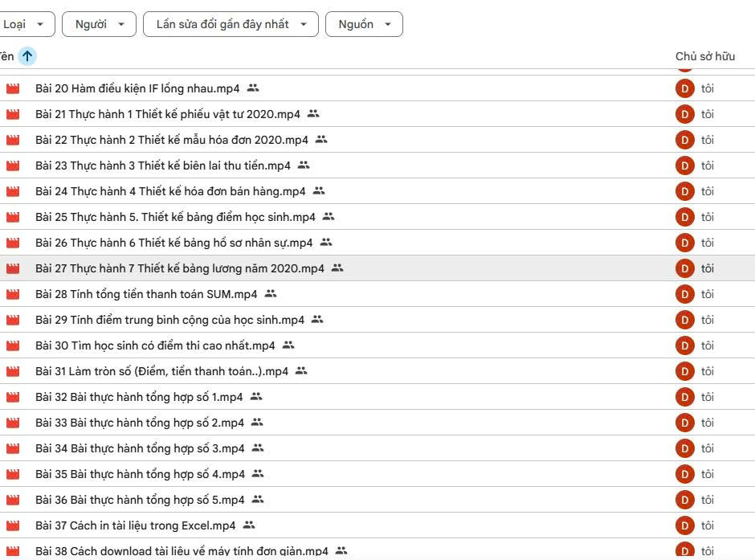755x560 pixels.
Task: Select file Bài 23 Thực hành 3 Thiết kế biên lai
Action: pos(163,166)
